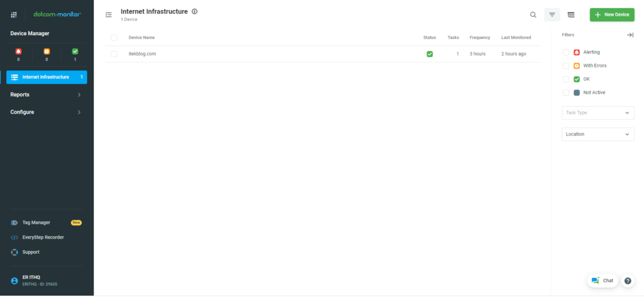Click the Support lifebuoy icon

14,252
